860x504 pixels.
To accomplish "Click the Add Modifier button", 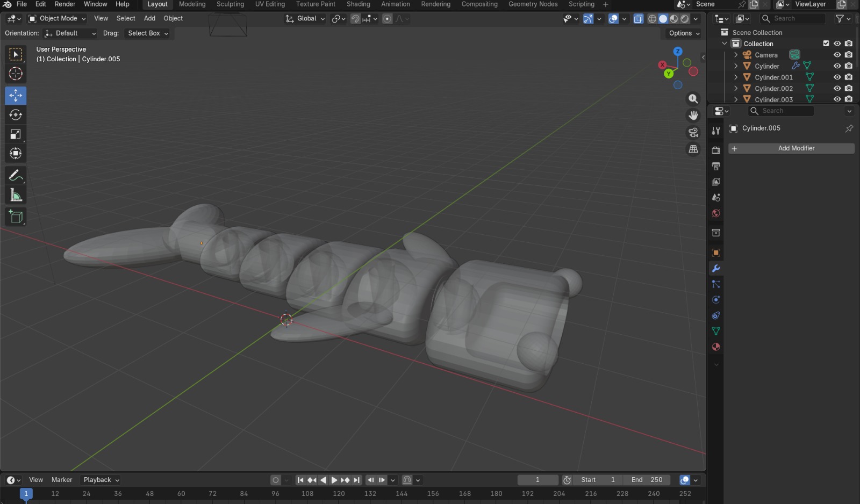I will click(791, 148).
